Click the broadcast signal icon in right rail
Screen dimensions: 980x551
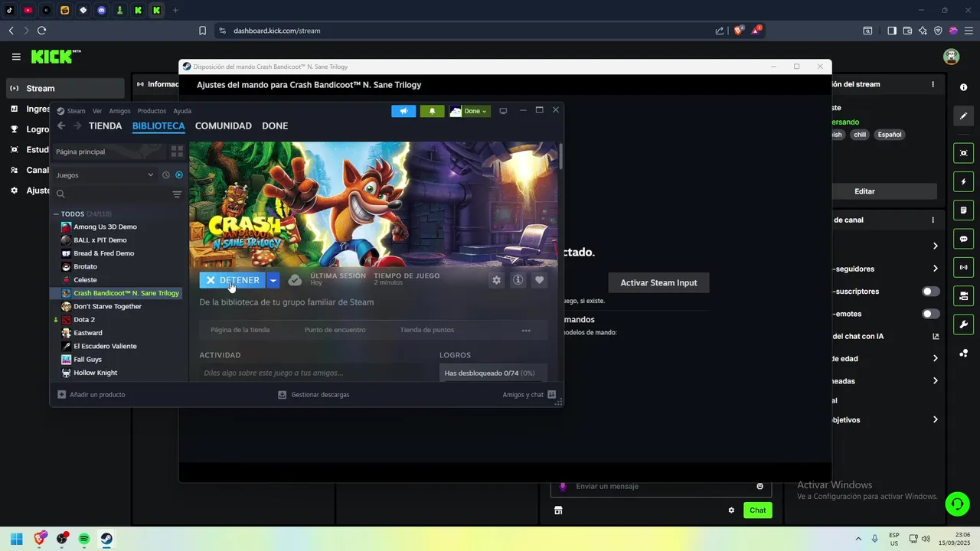coord(963,267)
